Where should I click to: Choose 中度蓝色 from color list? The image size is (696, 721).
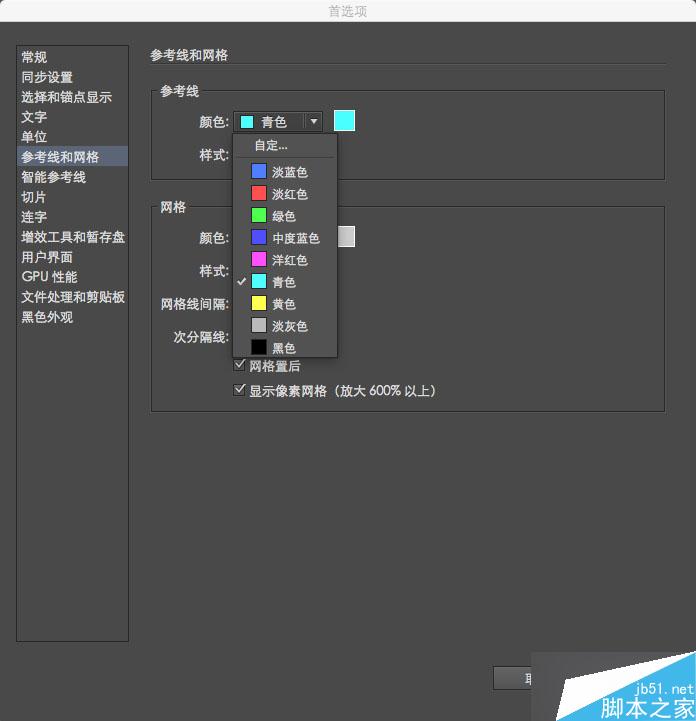285,238
